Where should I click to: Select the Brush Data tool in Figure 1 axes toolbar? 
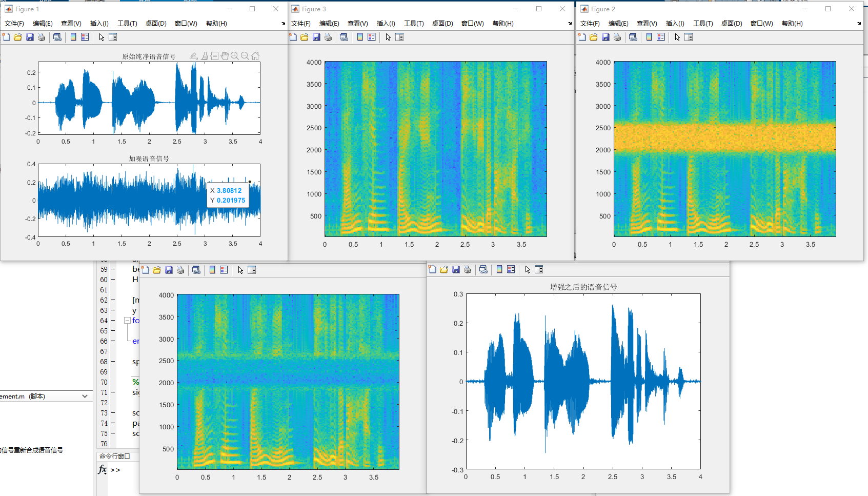pos(205,56)
